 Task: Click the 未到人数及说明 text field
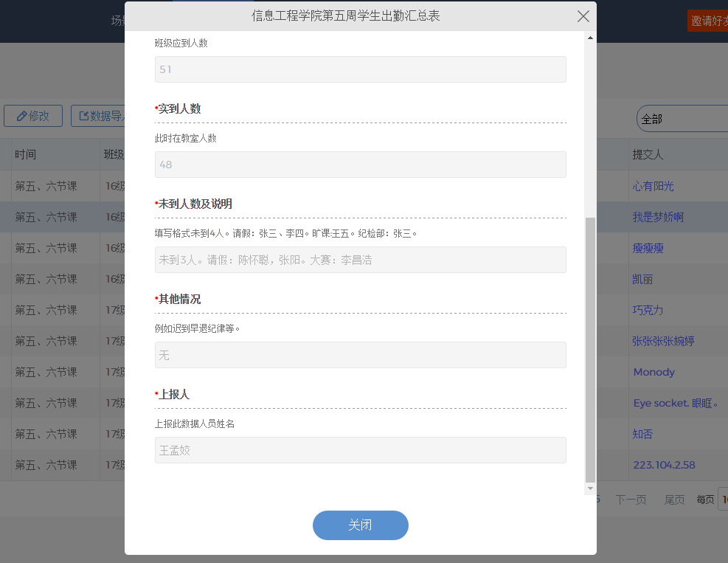point(360,260)
